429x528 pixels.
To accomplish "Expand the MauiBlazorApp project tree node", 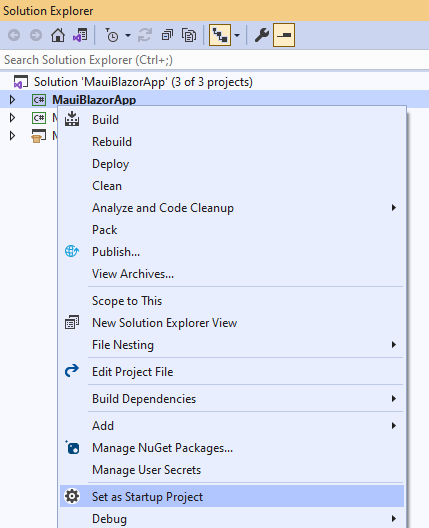I will click(x=12, y=100).
